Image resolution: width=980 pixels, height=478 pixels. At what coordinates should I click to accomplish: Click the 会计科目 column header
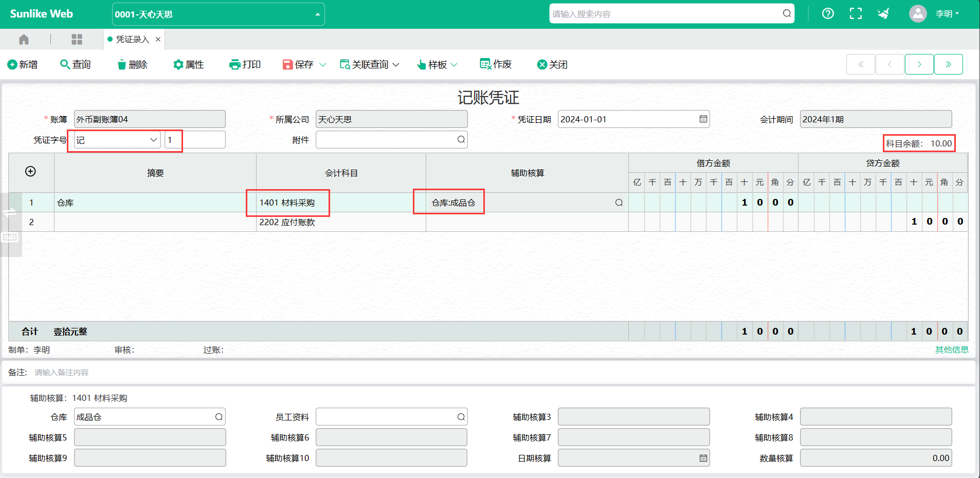(341, 173)
